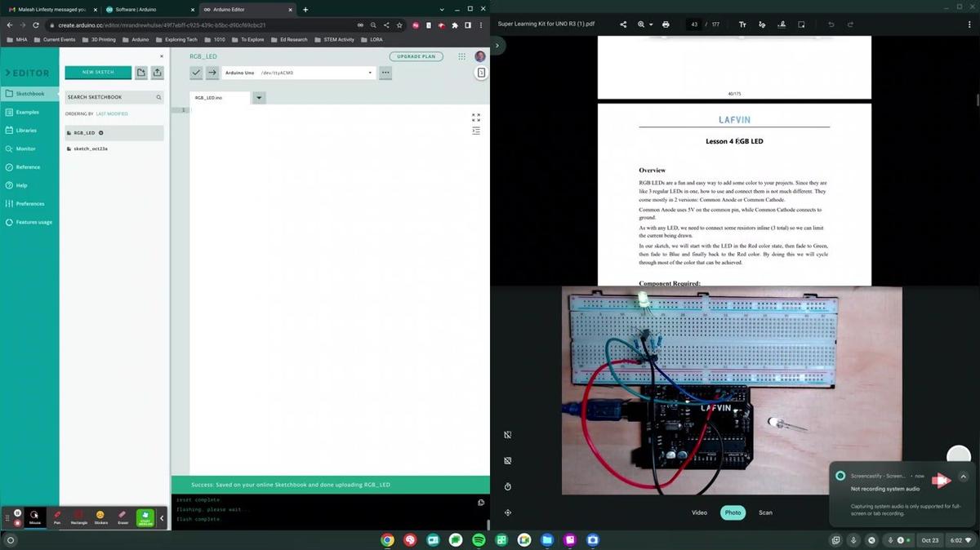Select the signature tool in PDF viewer
The width and height of the screenshot is (980, 550).
click(x=782, y=24)
